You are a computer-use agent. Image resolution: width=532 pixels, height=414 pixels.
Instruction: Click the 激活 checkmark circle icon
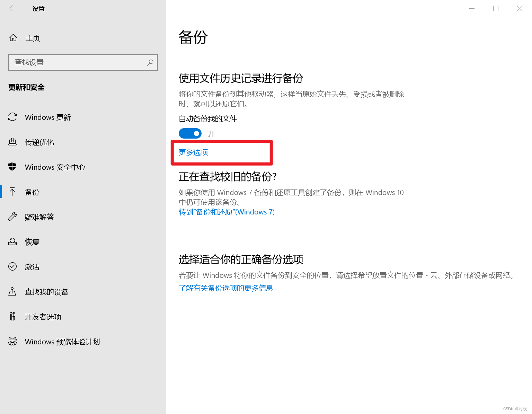(12, 266)
